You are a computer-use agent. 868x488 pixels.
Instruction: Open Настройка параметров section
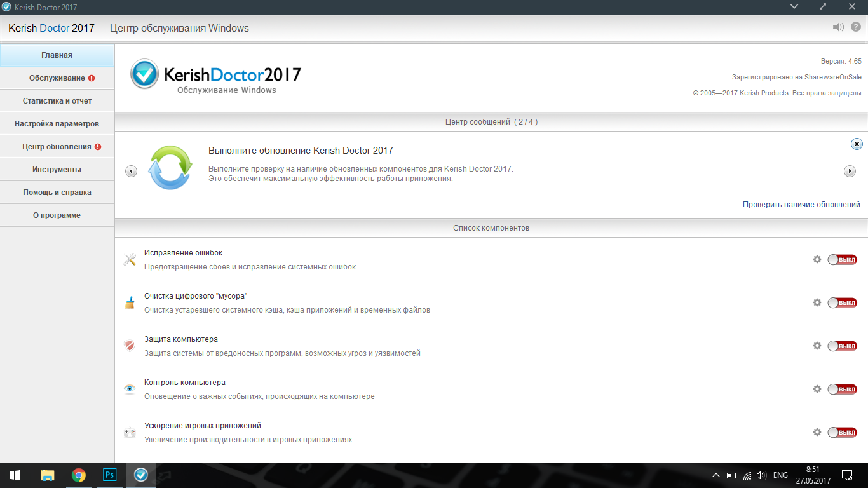[57, 124]
